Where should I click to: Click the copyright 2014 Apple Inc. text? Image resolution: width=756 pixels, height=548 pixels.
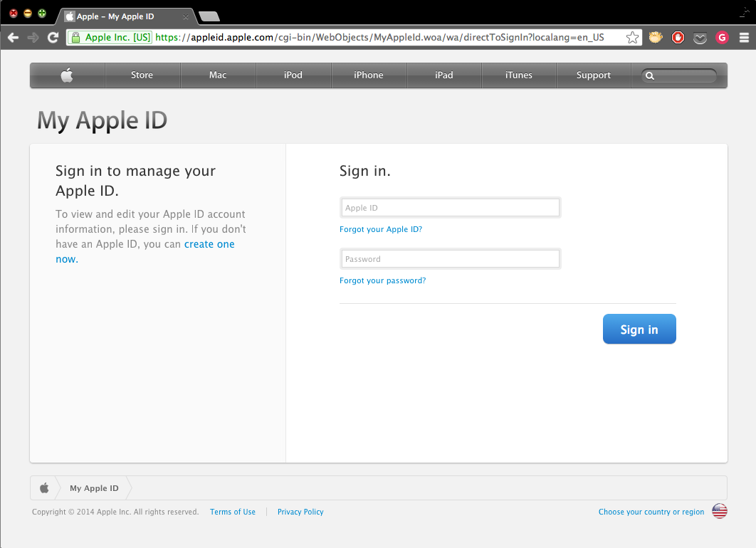[x=115, y=512]
